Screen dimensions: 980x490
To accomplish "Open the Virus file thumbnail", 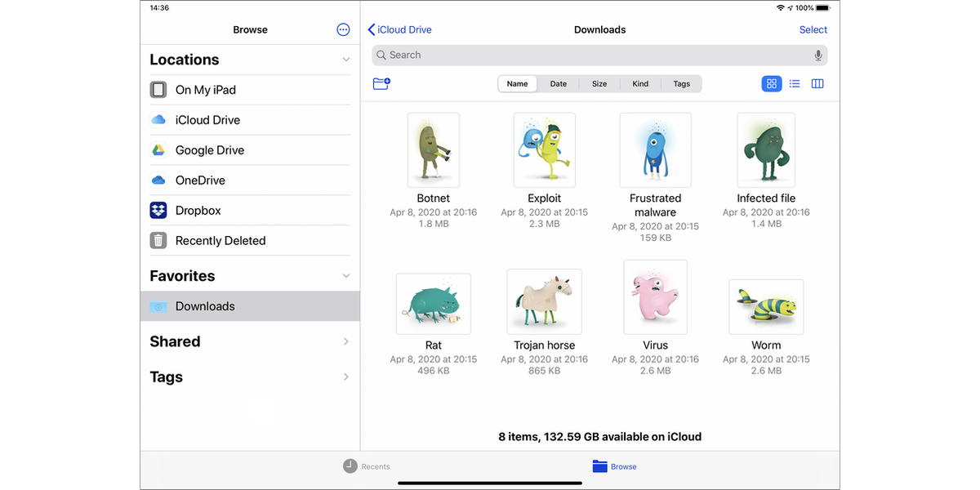I will (656, 297).
